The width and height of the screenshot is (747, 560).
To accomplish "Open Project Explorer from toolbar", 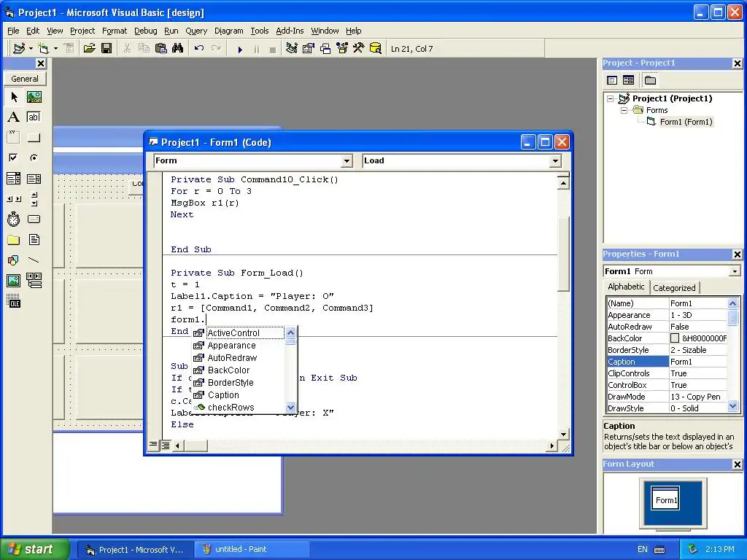I will point(292,48).
